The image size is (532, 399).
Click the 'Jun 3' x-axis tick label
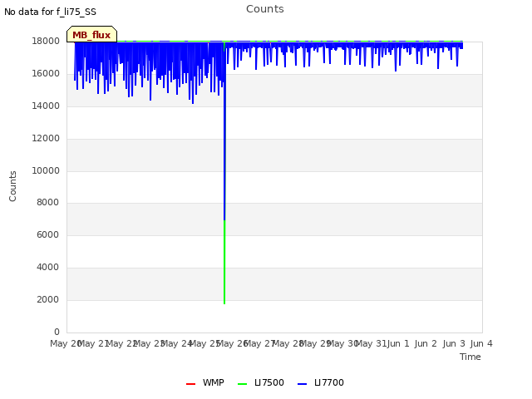pyautogui.click(x=454, y=343)
